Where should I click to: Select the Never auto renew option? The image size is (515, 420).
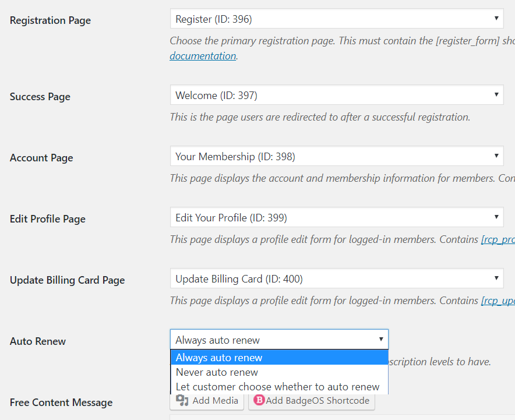click(x=280, y=372)
